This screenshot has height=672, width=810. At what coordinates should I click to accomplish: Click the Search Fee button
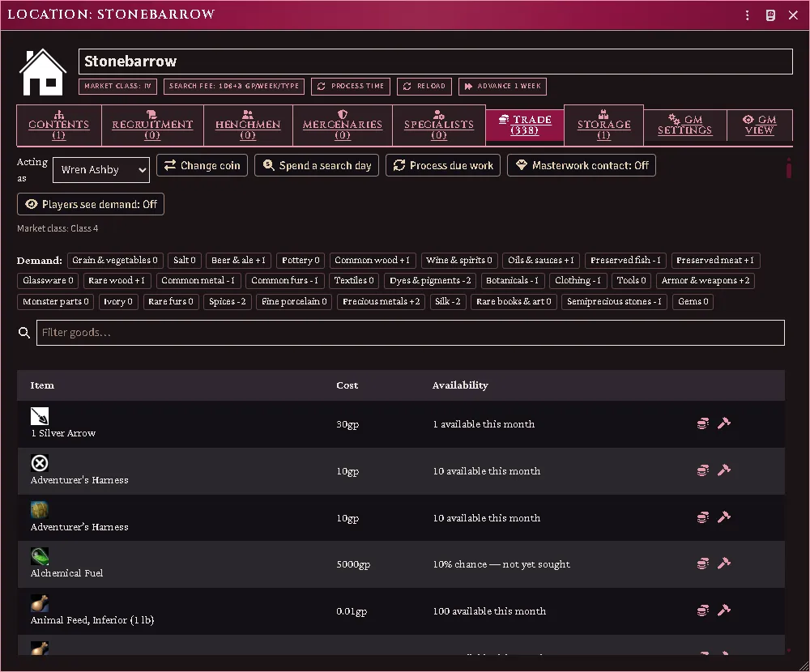[234, 87]
